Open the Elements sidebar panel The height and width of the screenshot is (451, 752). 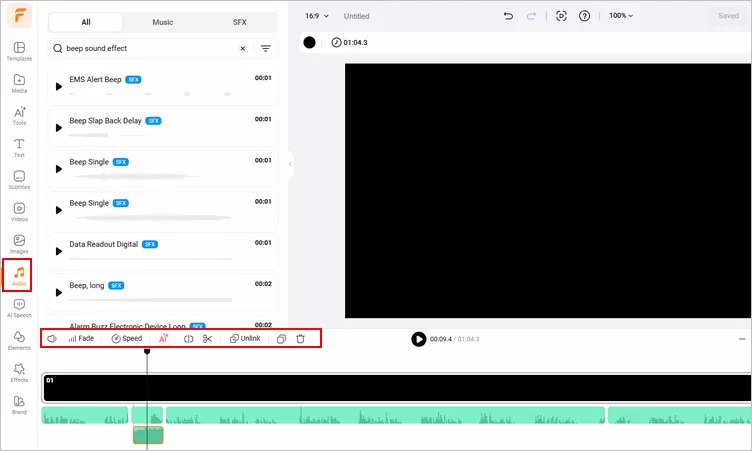[19, 341]
